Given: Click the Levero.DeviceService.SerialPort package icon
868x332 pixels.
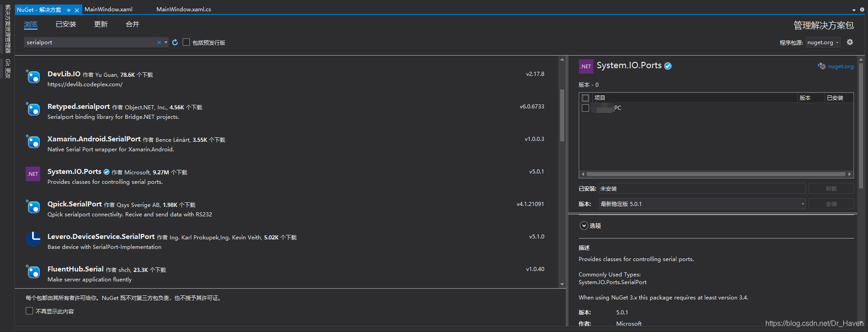Looking at the screenshot, I should (x=33, y=239).
